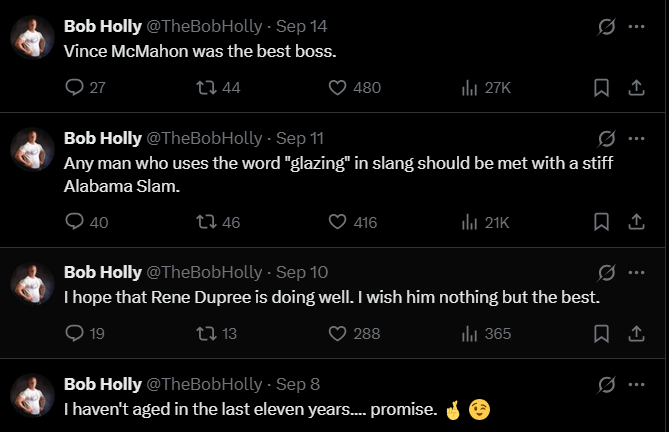The height and width of the screenshot is (432, 669).
Task: Open more options on Vince McMahon tweet
Action: point(635,27)
